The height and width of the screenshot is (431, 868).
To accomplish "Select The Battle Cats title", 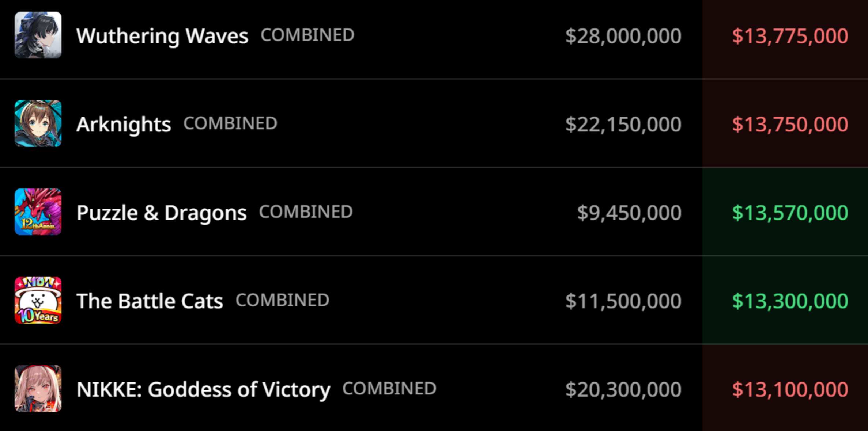I will tap(150, 301).
